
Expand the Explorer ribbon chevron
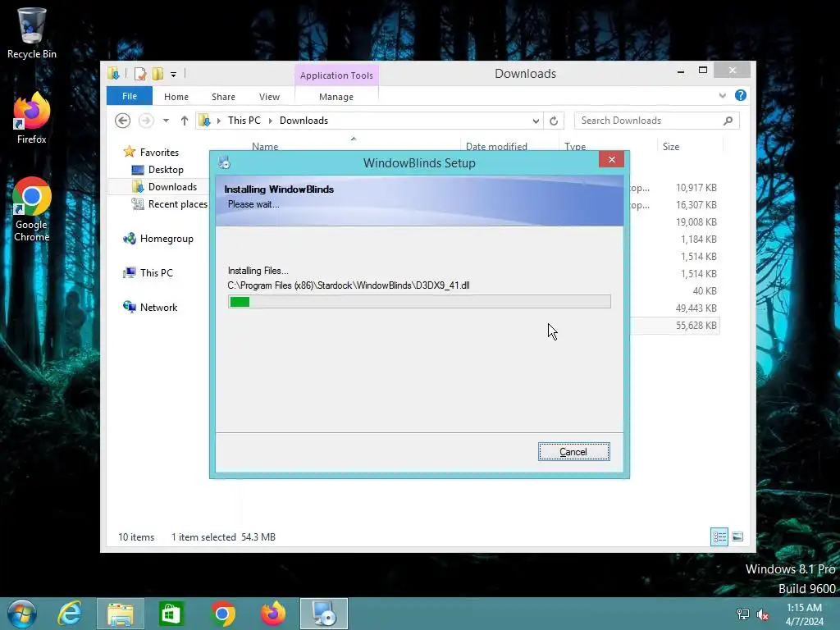click(722, 95)
